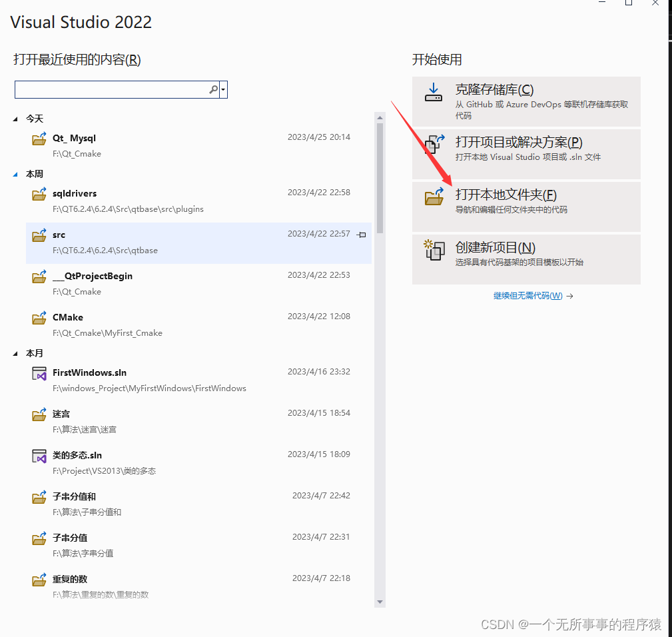
Task: Click the 打开项目或解决方案 button
Action: (x=526, y=154)
